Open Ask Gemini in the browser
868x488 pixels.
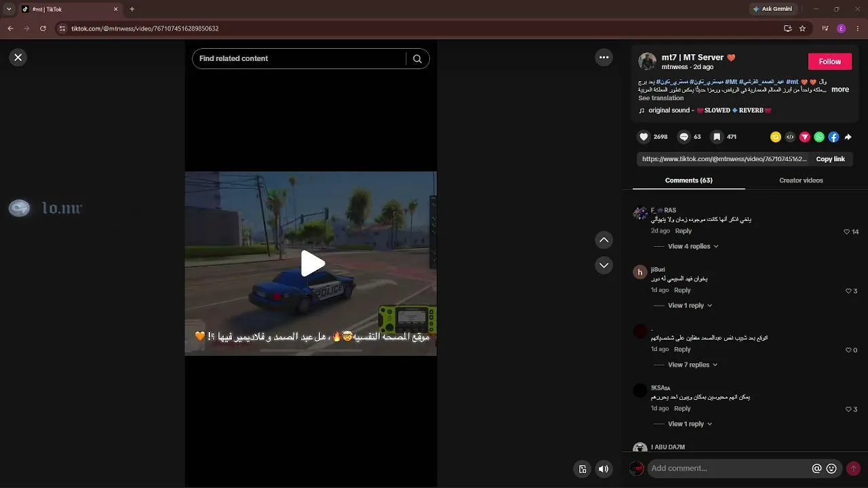[x=772, y=9]
